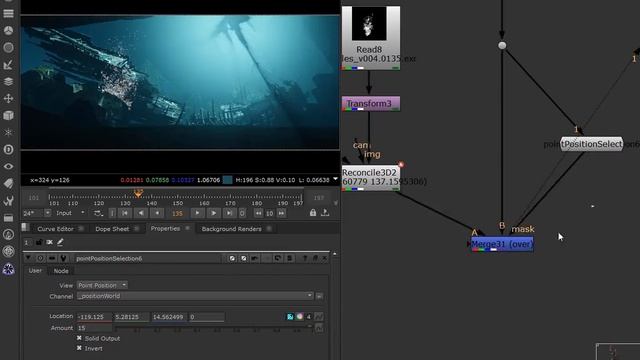Open the View Point Position dropdown
The width and height of the screenshot is (640, 360).
[x=102, y=285]
